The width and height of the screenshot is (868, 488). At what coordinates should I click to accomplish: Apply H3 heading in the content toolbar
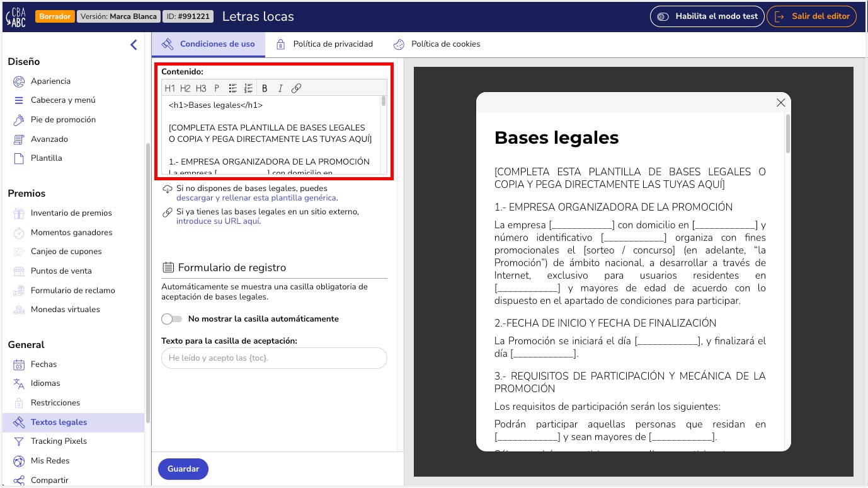tap(201, 88)
